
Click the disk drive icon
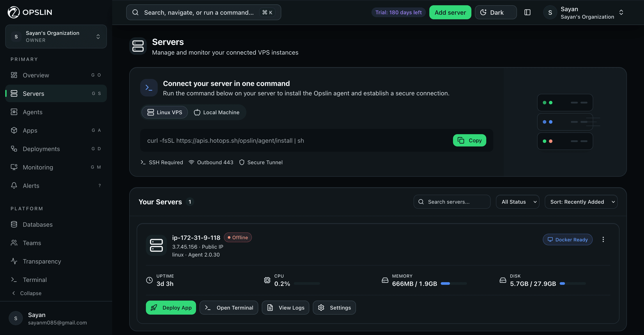coord(503,280)
